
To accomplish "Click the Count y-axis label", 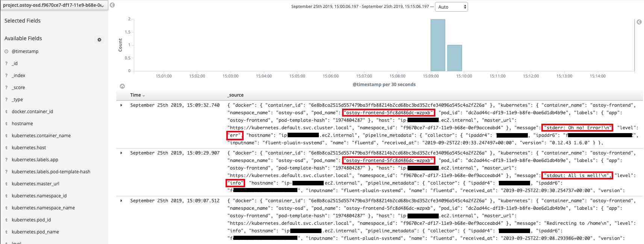I will (x=120, y=45).
